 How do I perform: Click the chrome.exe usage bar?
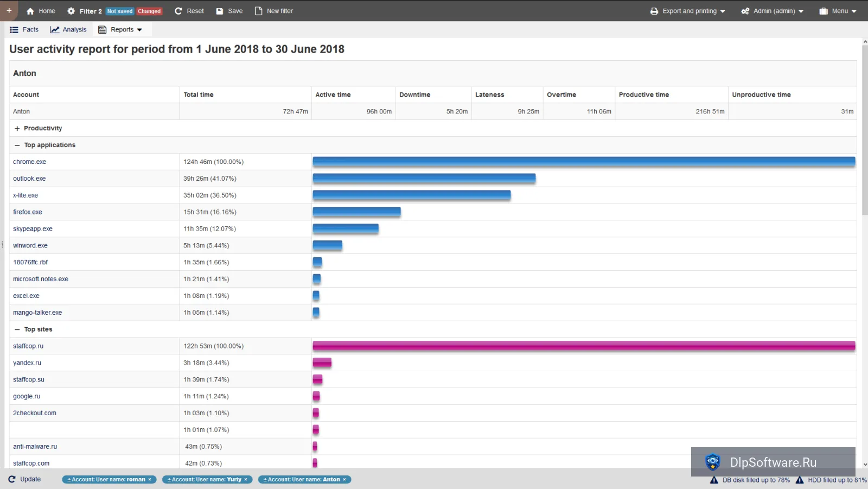(584, 162)
